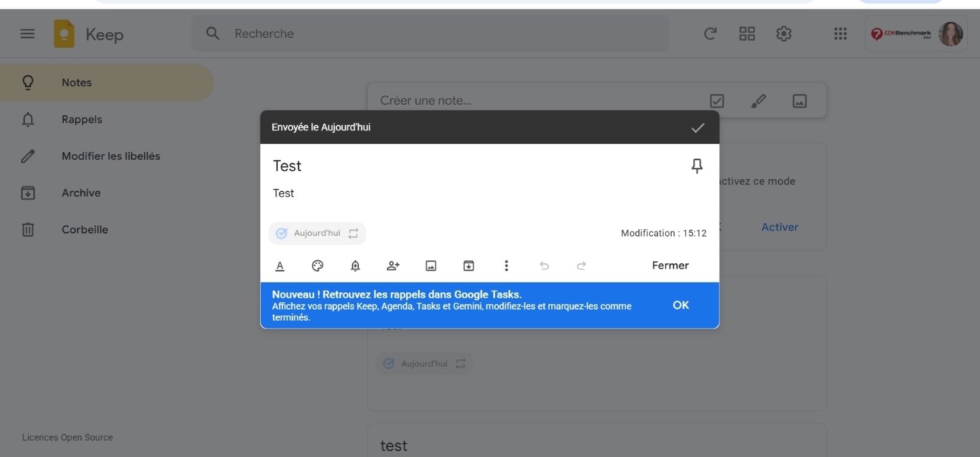The width and height of the screenshot is (980, 457).
Task: Open the Licences Open Source link
Action: click(x=68, y=438)
